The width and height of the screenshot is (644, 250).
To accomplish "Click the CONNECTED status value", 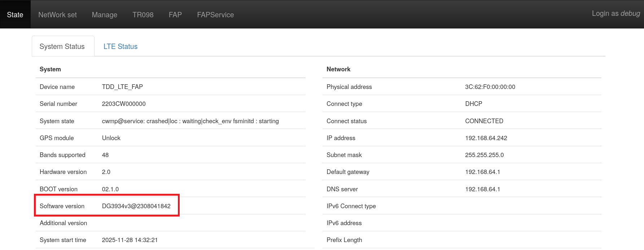I will [x=484, y=121].
